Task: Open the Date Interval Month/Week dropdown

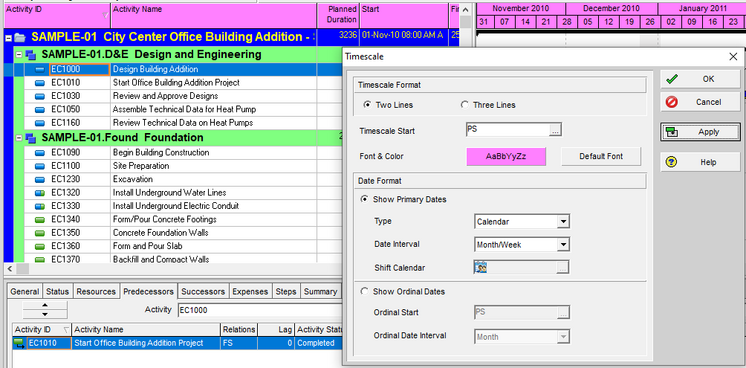Action: (x=563, y=245)
